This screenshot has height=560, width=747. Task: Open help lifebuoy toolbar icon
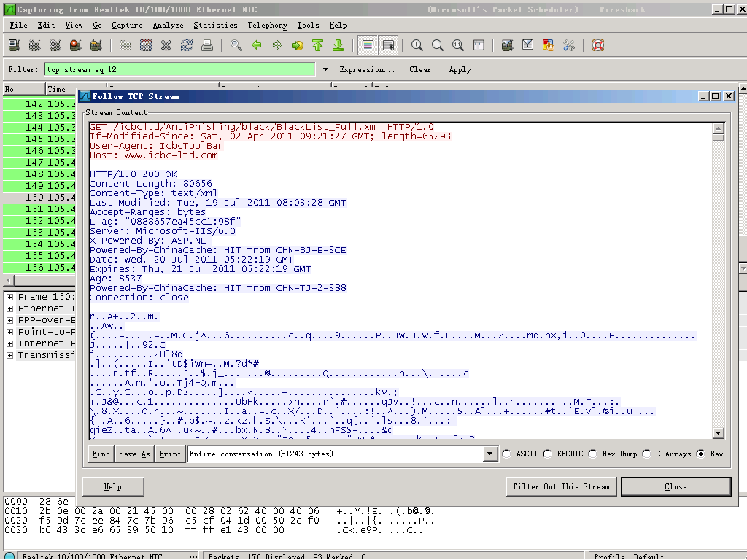pyautogui.click(x=598, y=45)
